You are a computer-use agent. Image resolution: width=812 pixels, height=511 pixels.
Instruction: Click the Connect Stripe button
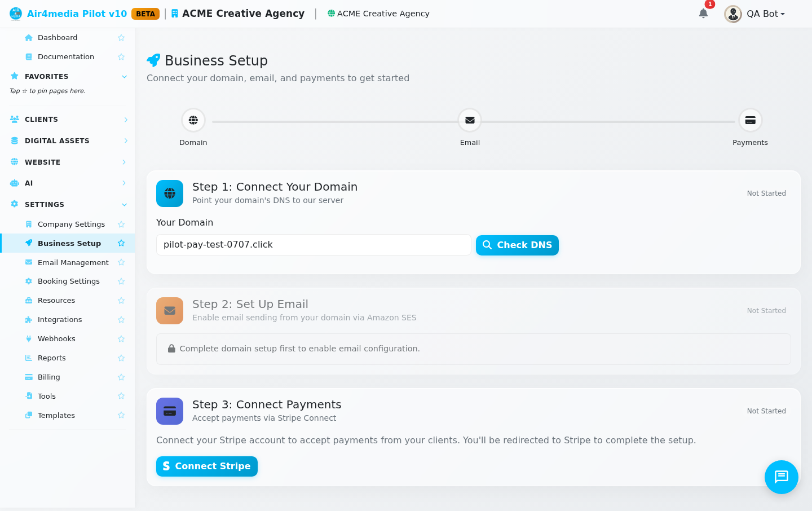[x=207, y=466]
